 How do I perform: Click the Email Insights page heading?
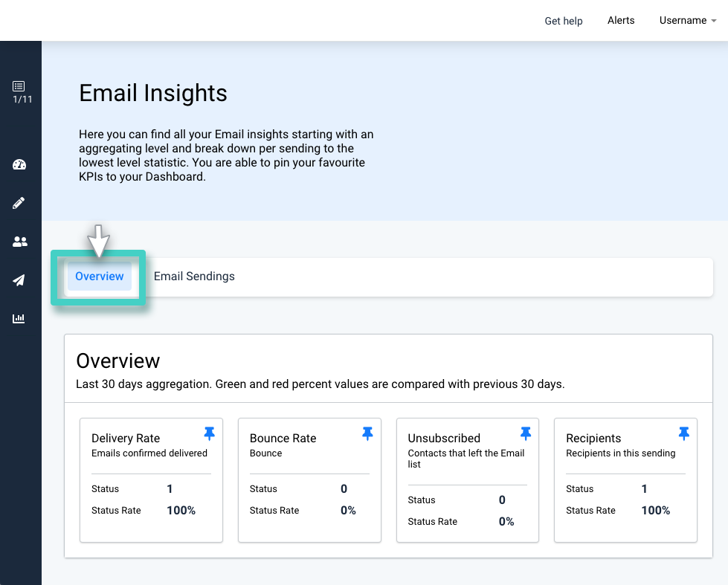click(x=152, y=93)
